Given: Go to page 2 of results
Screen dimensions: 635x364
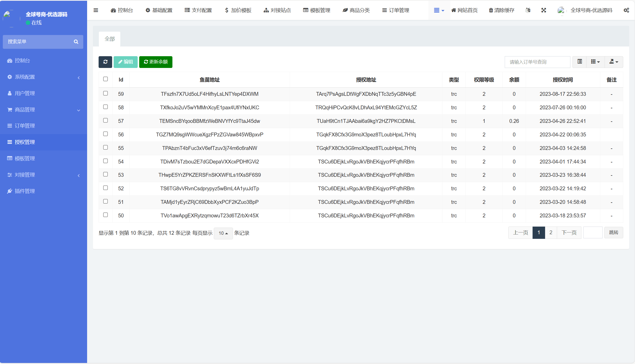Looking at the screenshot, I should [551, 232].
